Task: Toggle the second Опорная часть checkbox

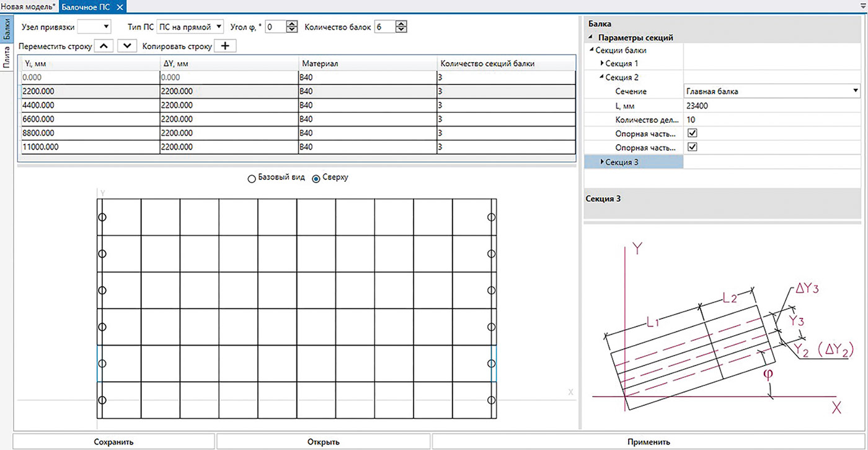Action: tap(693, 148)
